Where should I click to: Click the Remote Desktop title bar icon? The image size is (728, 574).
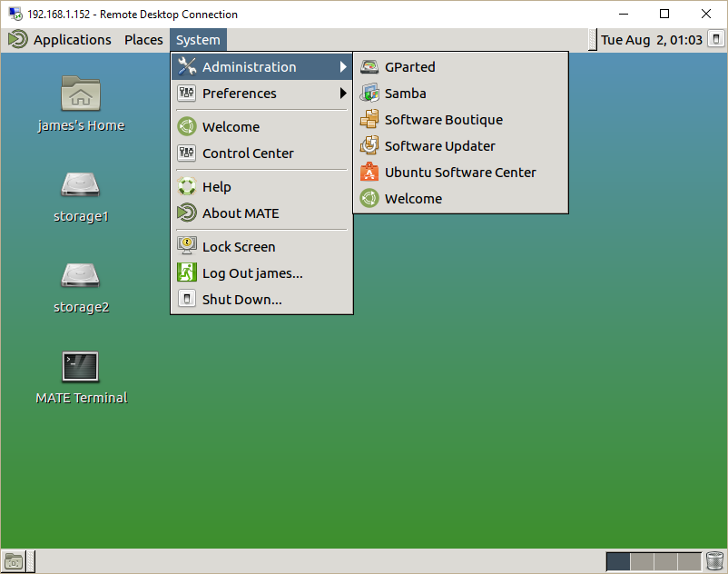click(x=15, y=14)
